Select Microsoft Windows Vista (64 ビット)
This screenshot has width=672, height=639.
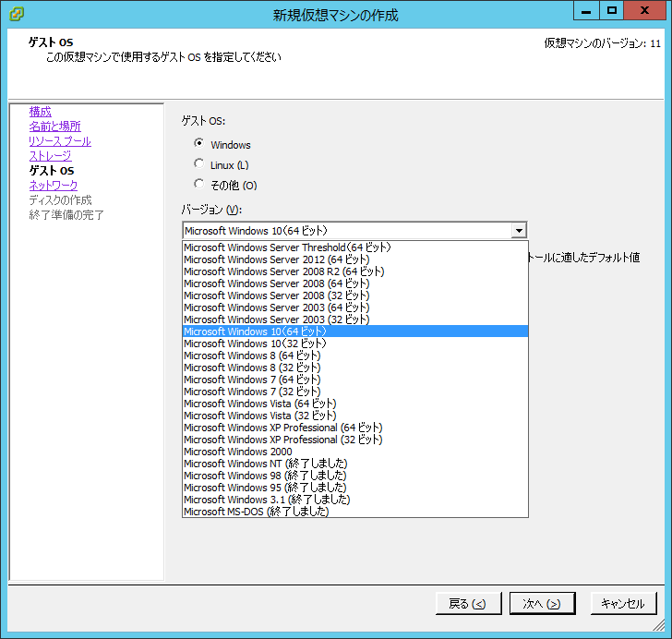pyautogui.click(x=355, y=404)
